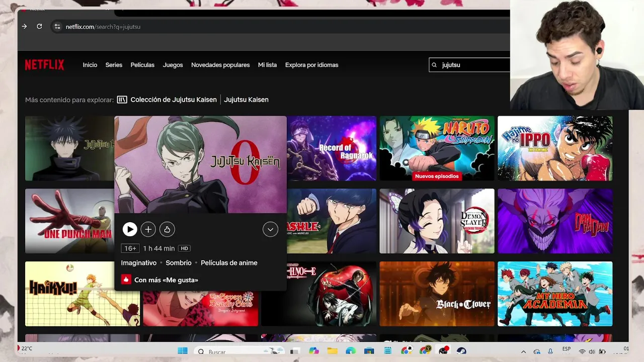This screenshot has width=644, height=362.
Task: Click the netflix.com address bar URL
Action: click(103, 27)
